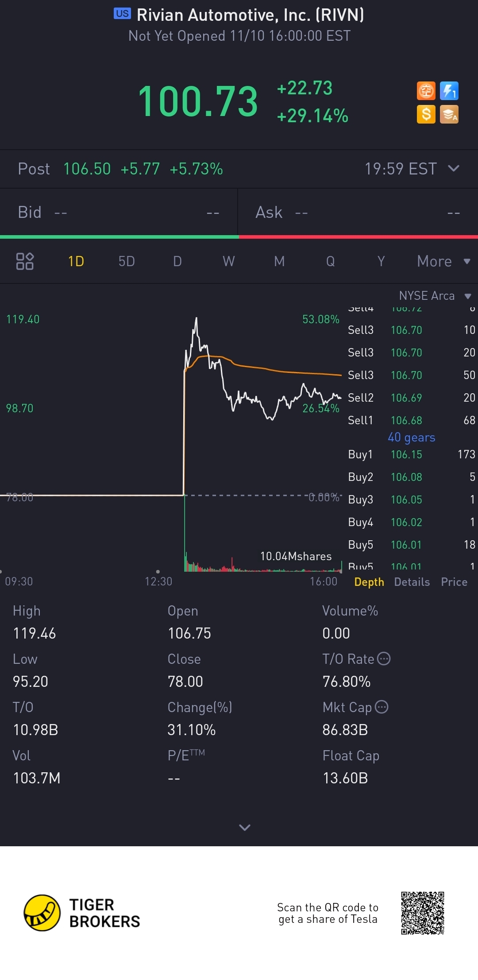Tap the orange circular badge icon
Image resolution: width=478 pixels, height=980 pixels.
[426, 91]
